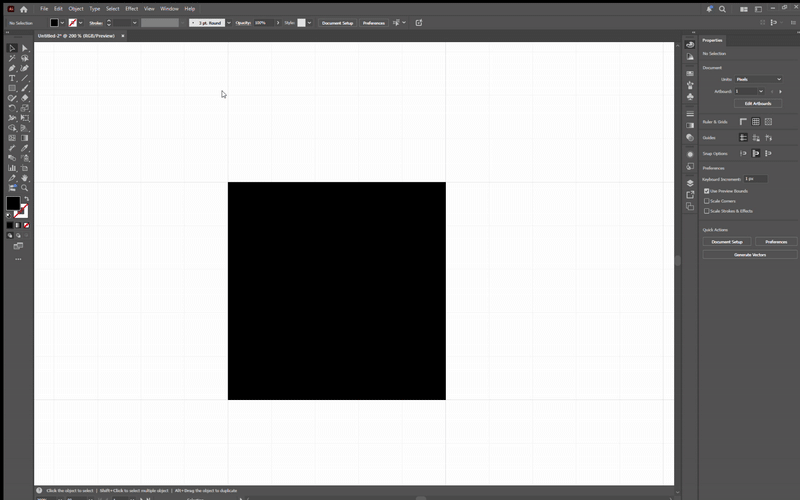
Task: Open the File menu
Action: pyautogui.click(x=44, y=9)
